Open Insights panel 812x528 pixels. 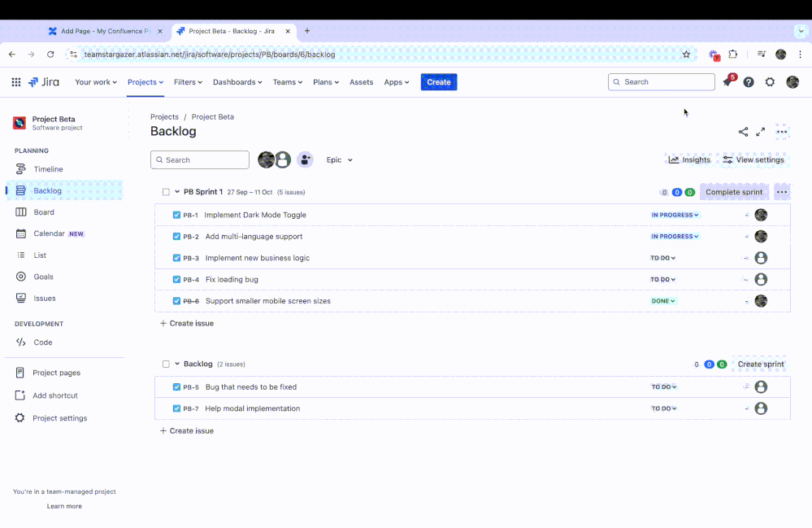689,159
